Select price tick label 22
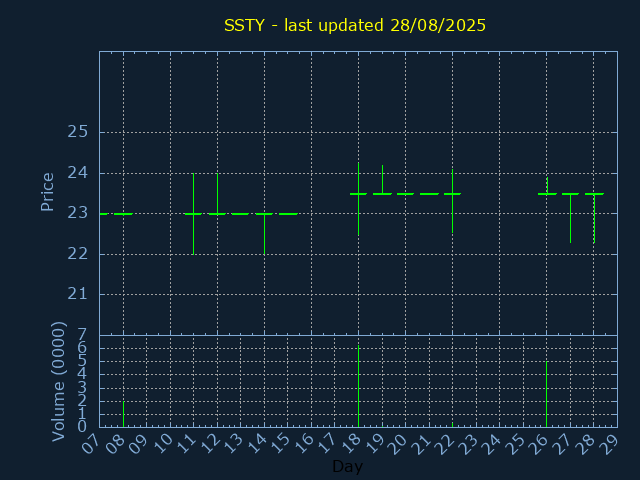Screen dimensions: 640x480 tap(78, 254)
